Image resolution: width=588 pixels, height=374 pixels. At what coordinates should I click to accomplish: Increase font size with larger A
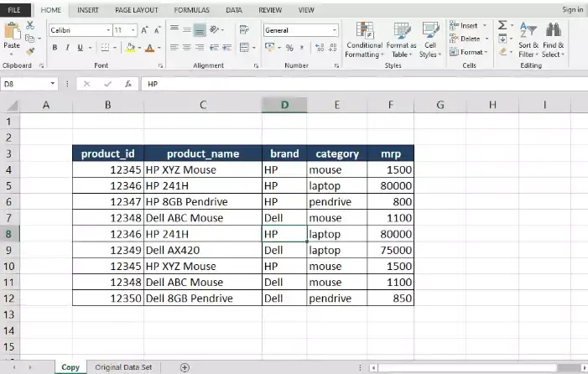[x=145, y=30]
